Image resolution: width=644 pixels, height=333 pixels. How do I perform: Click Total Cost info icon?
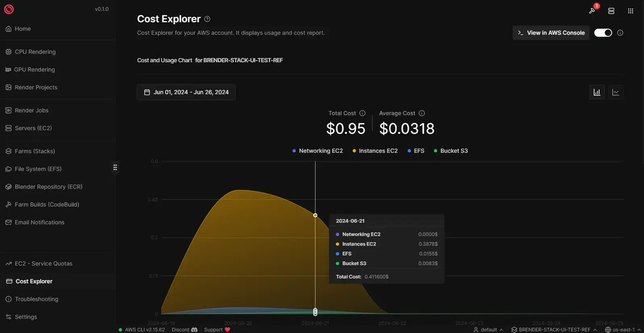point(362,113)
